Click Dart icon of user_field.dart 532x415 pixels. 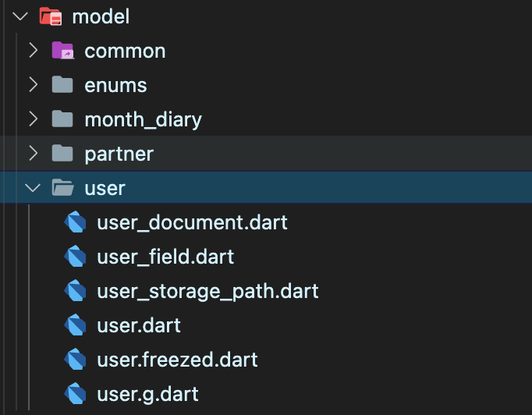75,256
